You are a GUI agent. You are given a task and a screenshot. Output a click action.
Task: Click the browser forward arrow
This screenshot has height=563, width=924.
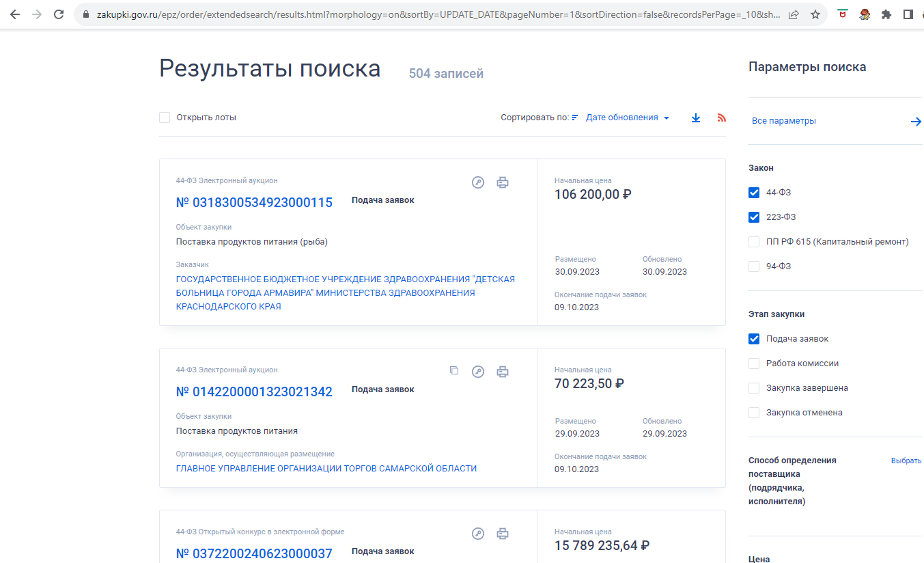(x=37, y=14)
